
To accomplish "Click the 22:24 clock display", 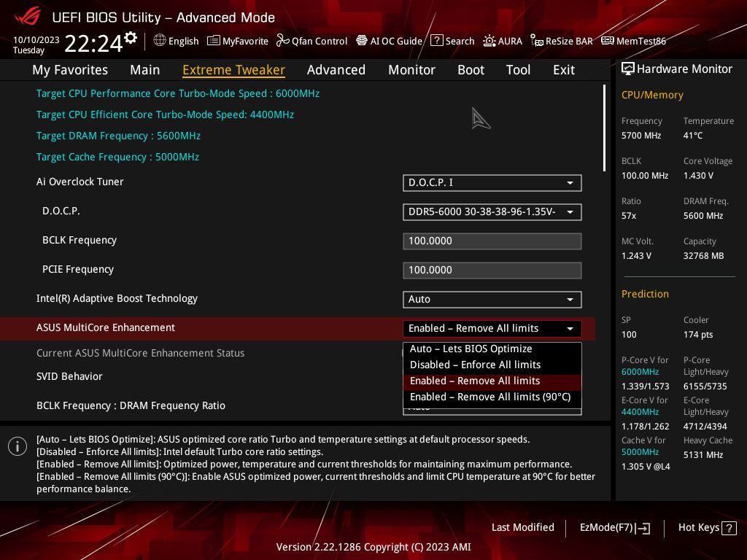I will coord(93,43).
